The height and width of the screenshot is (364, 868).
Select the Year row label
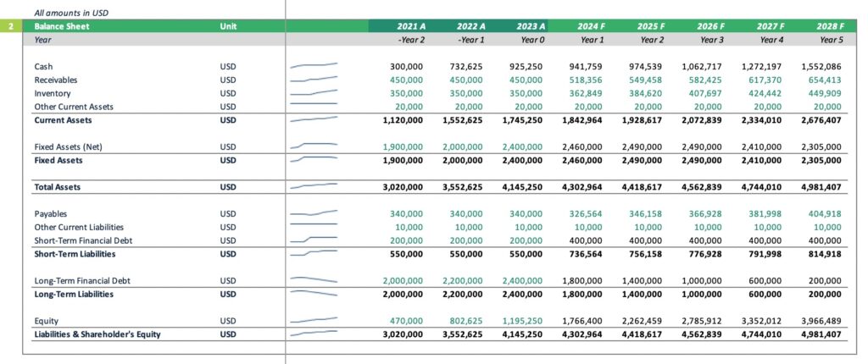(43, 40)
